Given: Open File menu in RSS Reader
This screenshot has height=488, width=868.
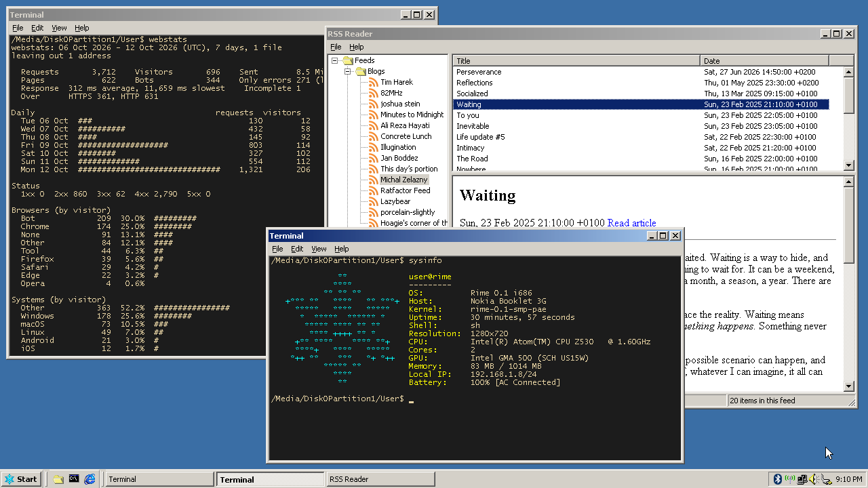Looking at the screenshot, I should (336, 47).
